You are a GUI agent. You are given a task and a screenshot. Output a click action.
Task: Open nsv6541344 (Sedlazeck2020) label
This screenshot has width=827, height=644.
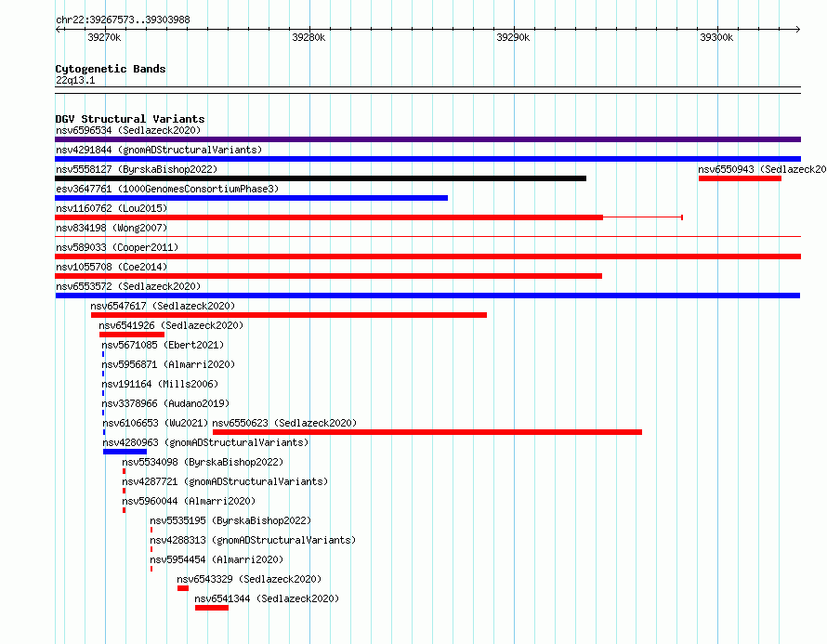pos(267,598)
